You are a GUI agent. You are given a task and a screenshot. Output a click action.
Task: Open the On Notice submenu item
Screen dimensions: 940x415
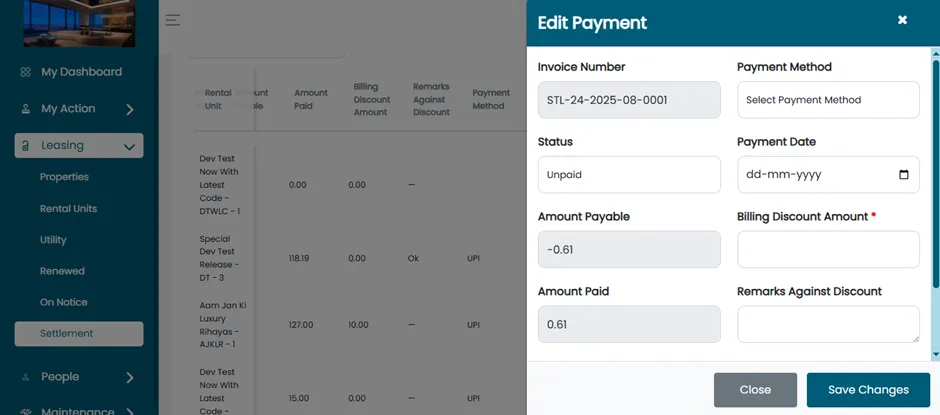(64, 302)
